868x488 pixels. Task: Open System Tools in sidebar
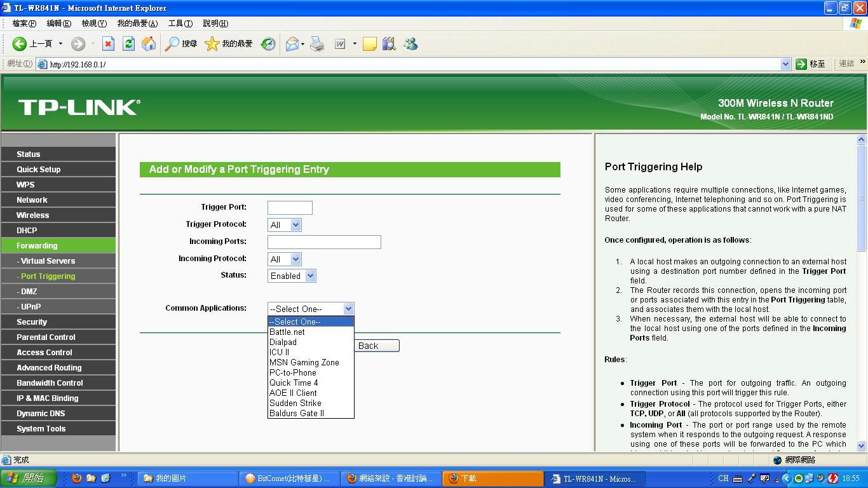point(58,428)
